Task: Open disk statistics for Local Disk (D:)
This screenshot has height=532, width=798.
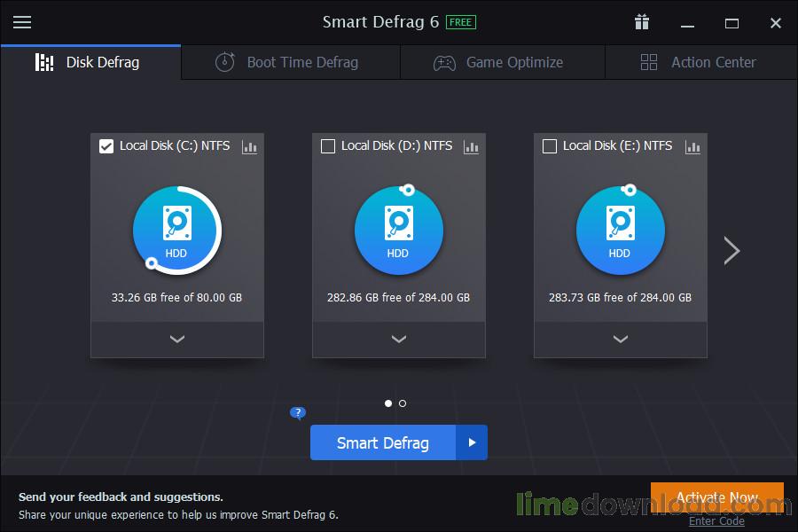Action: point(471,147)
